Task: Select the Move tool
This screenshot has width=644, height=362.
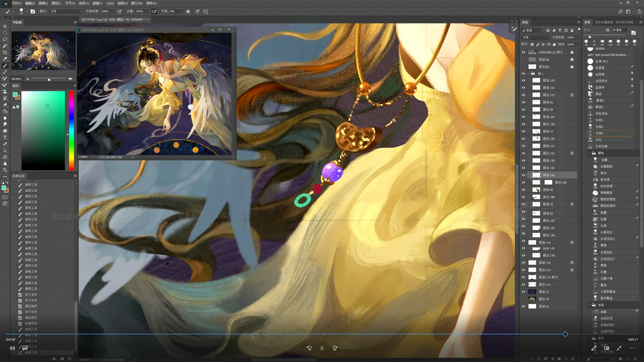Action: (x=5, y=26)
